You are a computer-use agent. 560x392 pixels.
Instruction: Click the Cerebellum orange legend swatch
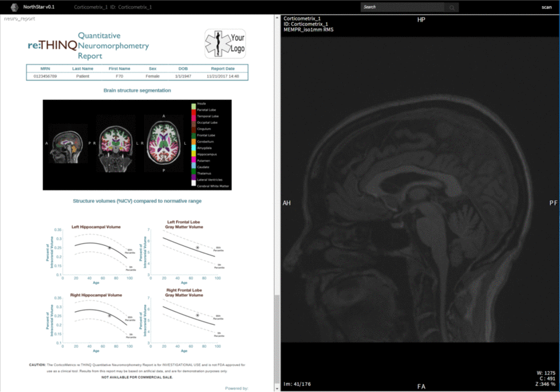coord(193,141)
